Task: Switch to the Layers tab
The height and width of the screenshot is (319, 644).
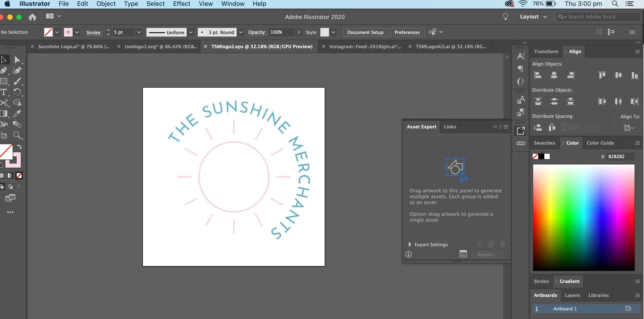Action: pyautogui.click(x=572, y=295)
